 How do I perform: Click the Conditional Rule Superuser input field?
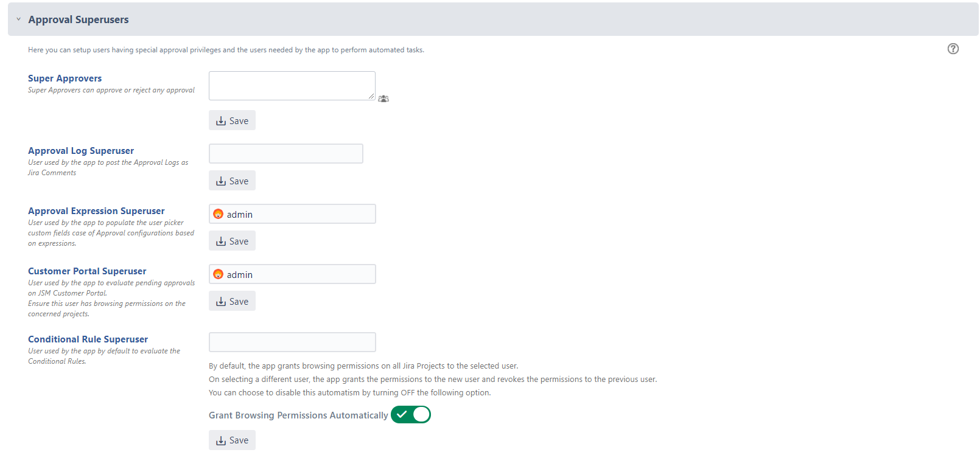tap(292, 342)
